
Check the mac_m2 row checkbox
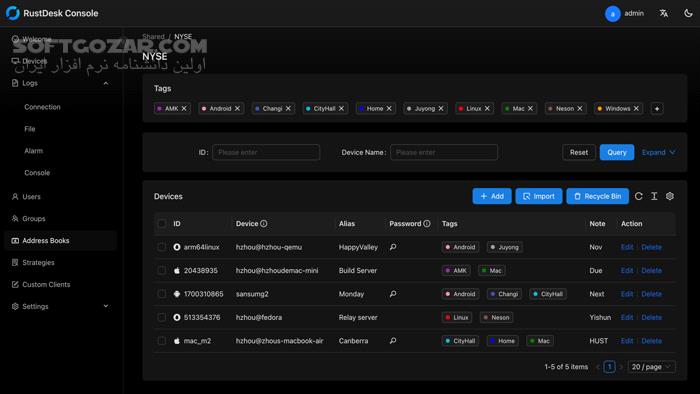pos(162,340)
